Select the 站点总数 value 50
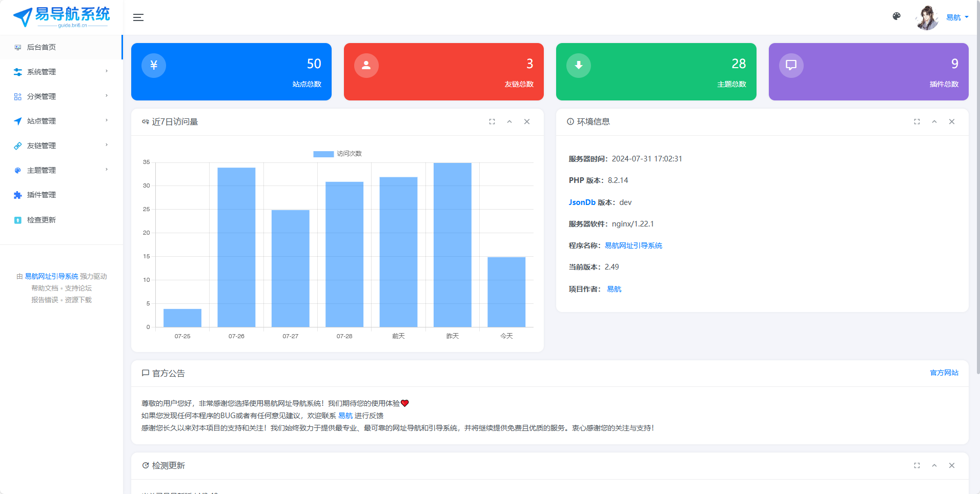980x494 pixels. coord(314,64)
